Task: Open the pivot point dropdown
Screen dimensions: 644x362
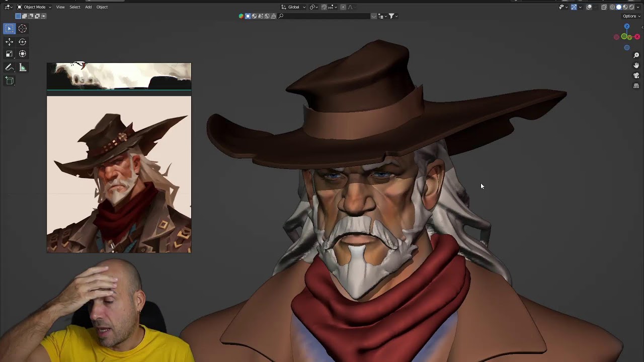Action: [x=314, y=7]
